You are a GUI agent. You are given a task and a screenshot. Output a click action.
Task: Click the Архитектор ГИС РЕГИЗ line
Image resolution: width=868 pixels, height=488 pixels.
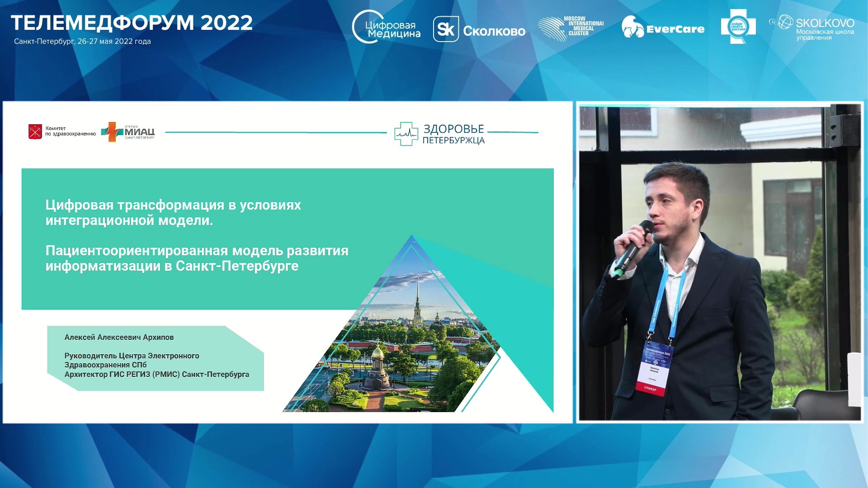pos(156,375)
